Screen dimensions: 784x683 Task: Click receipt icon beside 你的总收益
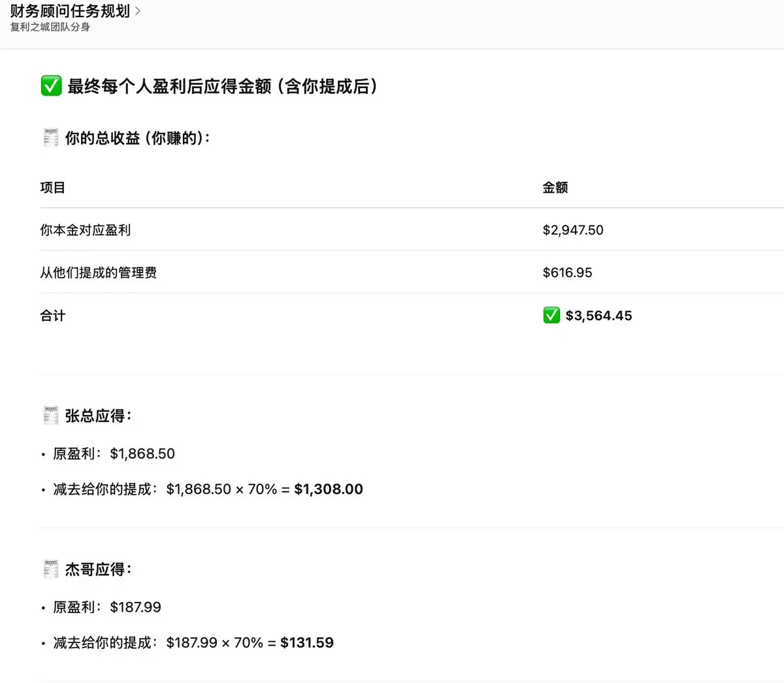coord(51,138)
